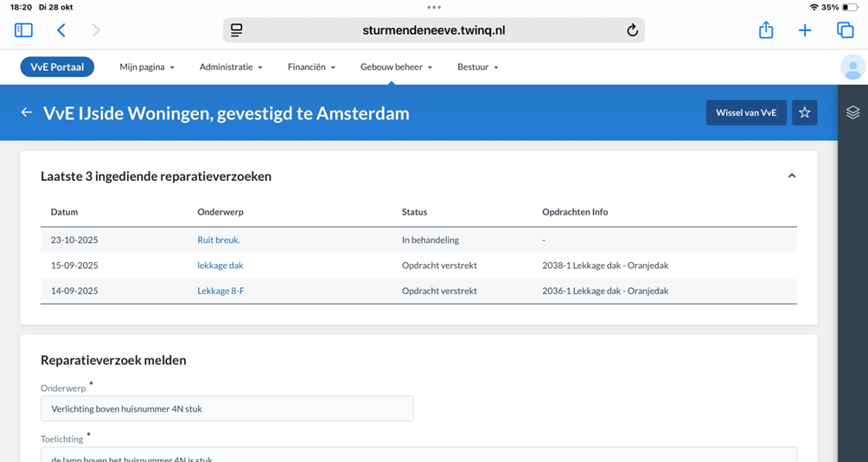The height and width of the screenshot is (462, 868).
Task: Click the white back arrow beside VvE title
Action: [27, 113]
